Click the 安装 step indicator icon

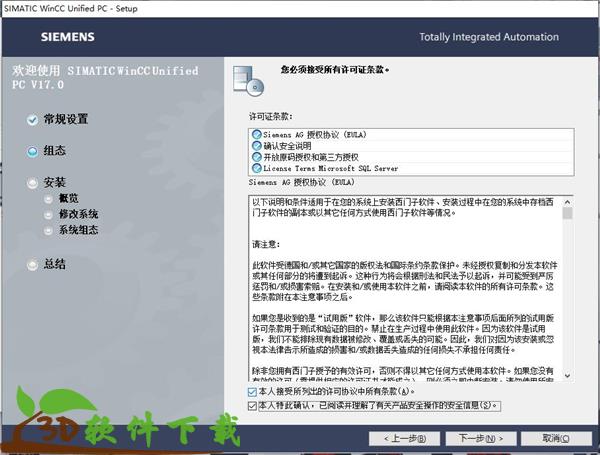[x=33, y=183]
